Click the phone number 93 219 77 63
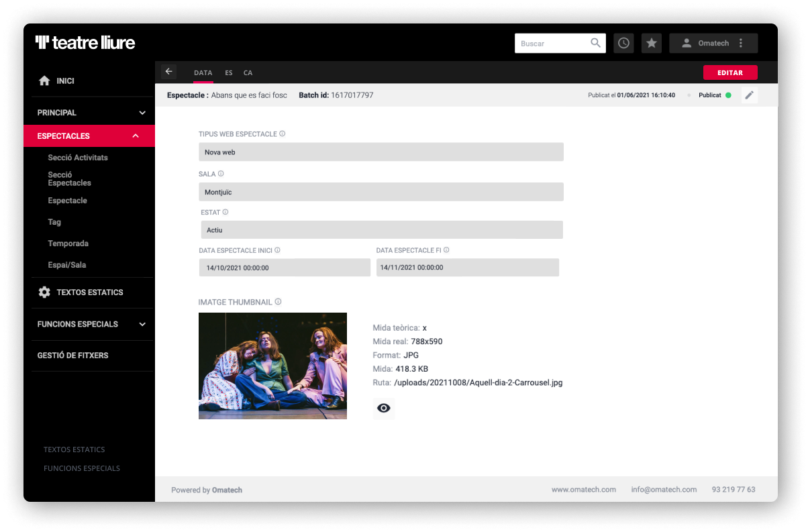The height and width of the screenshot is (532, 808). [734, 490]
